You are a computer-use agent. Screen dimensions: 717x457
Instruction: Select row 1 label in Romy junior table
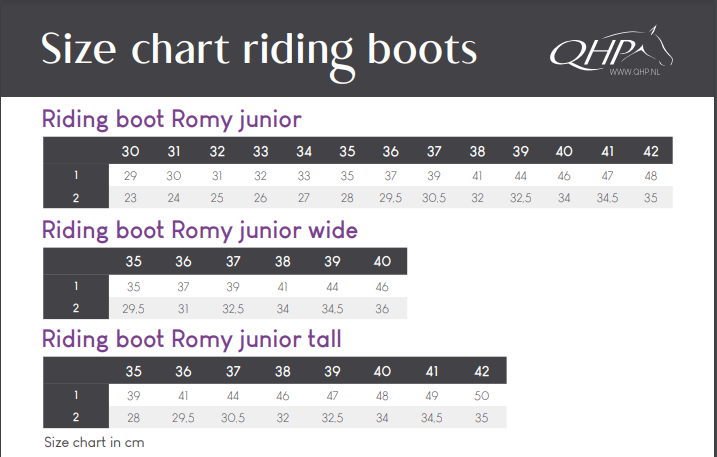click(76, 175)
